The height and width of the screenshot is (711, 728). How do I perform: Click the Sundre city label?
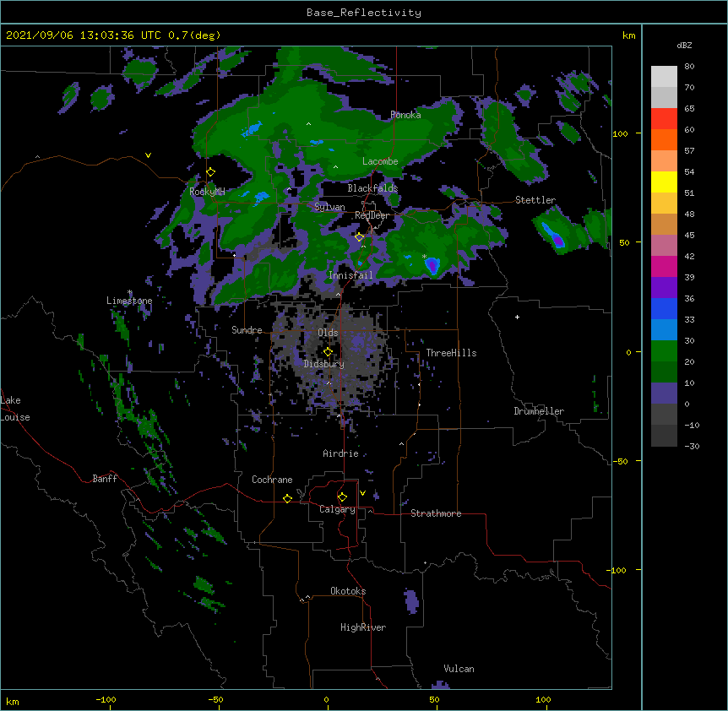[247, 330]
